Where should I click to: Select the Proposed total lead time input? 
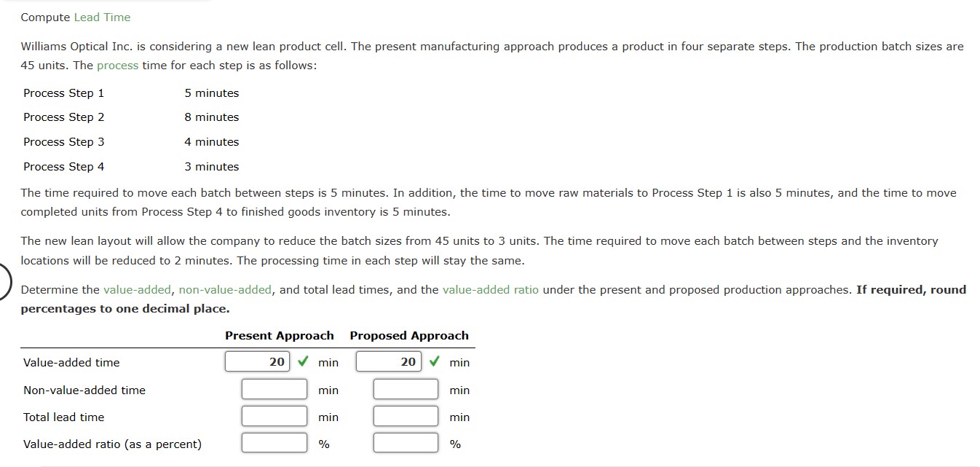tap(405, 415)
